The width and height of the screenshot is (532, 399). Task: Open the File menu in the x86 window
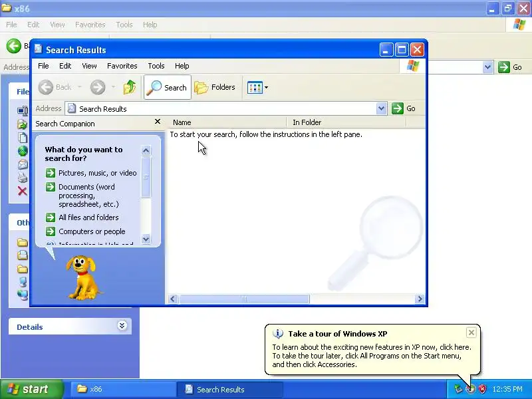pyautogui.click(x=11, y=25)
